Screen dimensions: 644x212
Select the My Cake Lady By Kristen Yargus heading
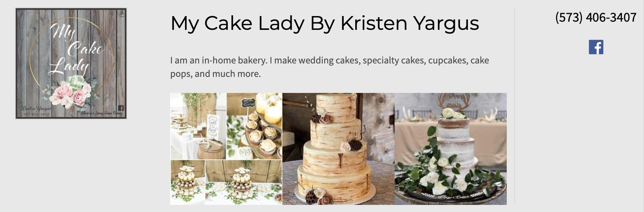pos(325,23)
